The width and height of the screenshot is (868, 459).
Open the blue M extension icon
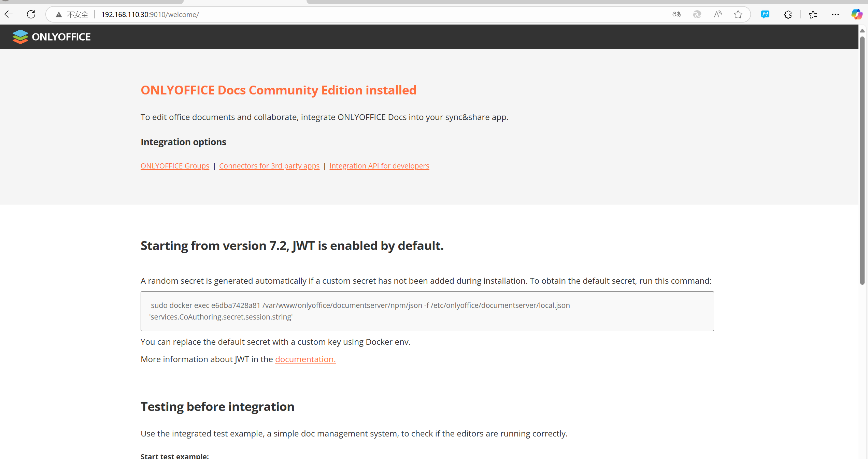pyautogui.click(x=765, y=14)
